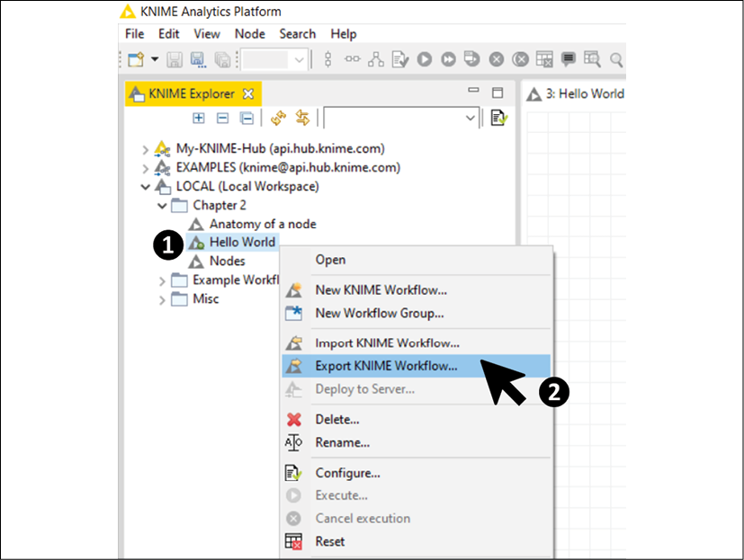The image size is (744, 560).
Task: Select the Hello World workflow
Action: pos(242,243)
